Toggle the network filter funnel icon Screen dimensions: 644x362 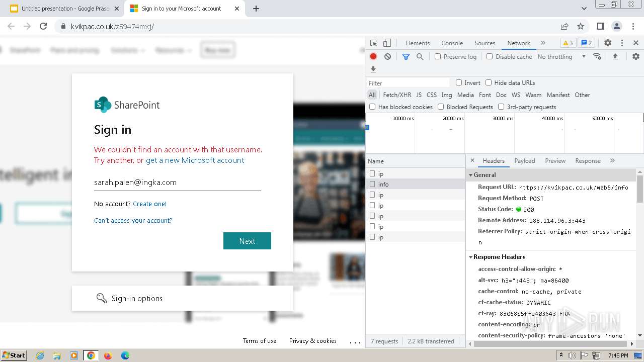pyautogui.click(x=406, y=57)
